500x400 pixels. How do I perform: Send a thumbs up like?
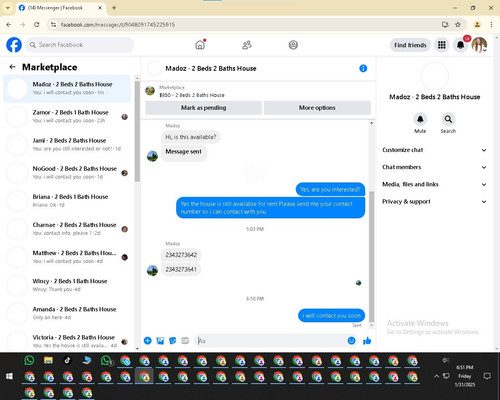tap(367, 341)
